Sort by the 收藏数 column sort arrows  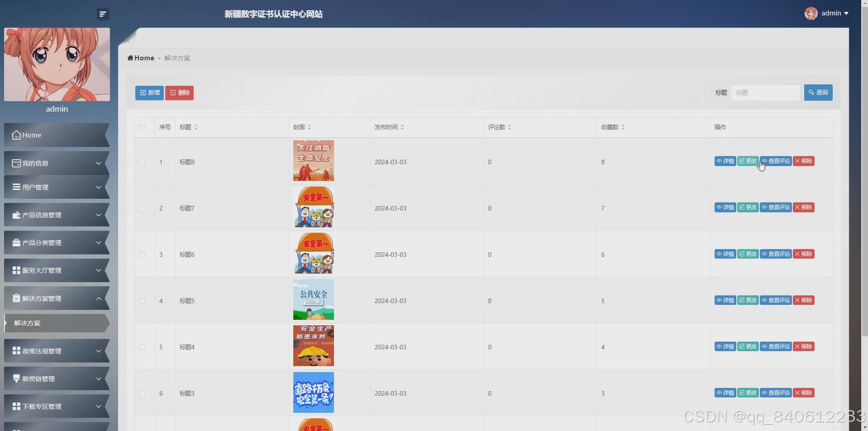[x=623, y=127]
